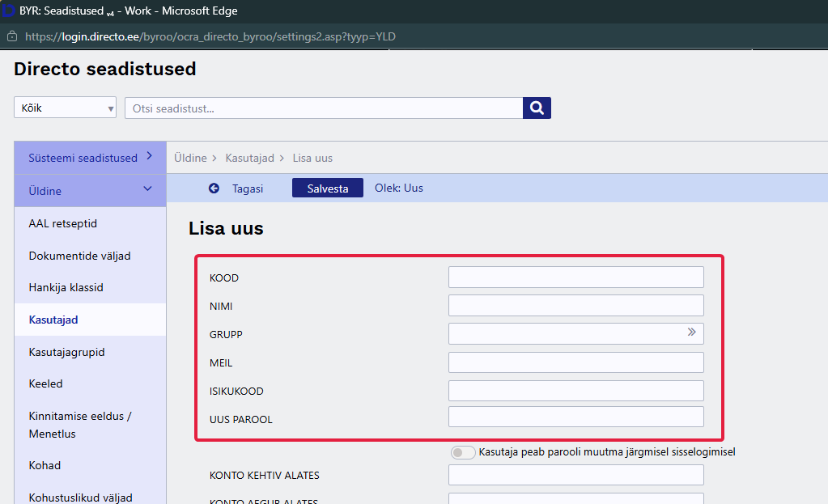The height and width of the screenshot is (504, 828).
Task: Focus the Otsi seadistust search box
Action: click(324, 108)
